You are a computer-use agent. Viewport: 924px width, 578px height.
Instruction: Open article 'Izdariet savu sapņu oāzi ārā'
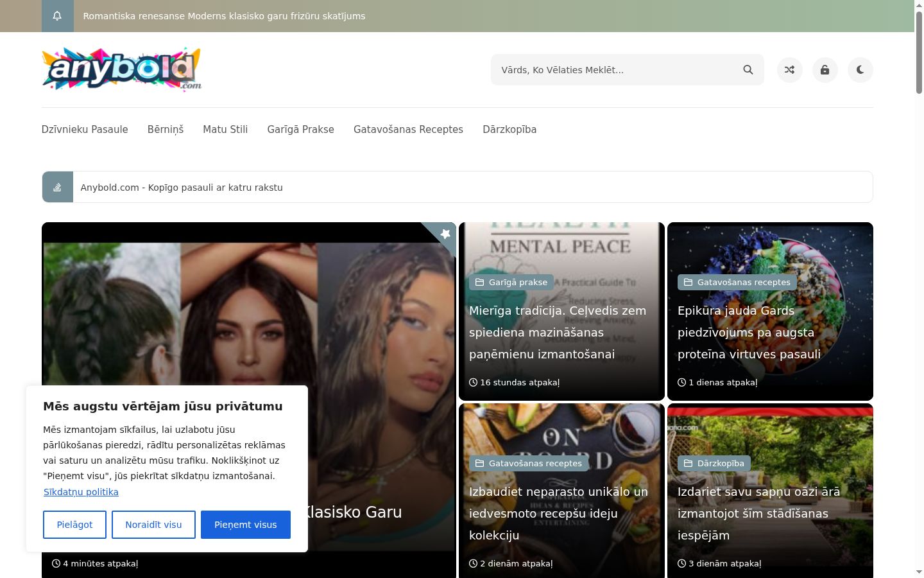(758, 513)
